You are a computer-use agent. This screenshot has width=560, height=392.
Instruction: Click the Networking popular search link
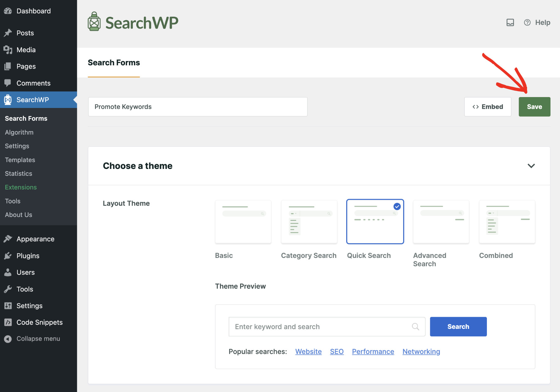421,352
